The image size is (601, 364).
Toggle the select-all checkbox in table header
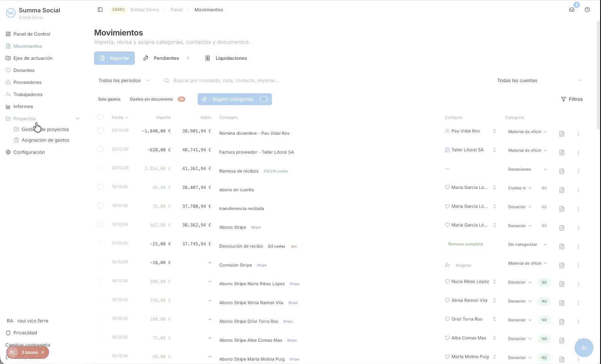pyautogui.click(x=100, y=117)
